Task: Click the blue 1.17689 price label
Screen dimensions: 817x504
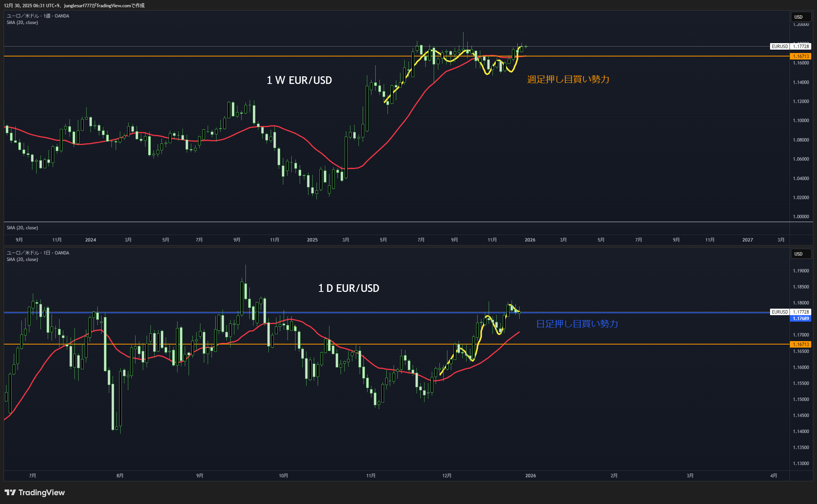Action: tap(801, 319)
